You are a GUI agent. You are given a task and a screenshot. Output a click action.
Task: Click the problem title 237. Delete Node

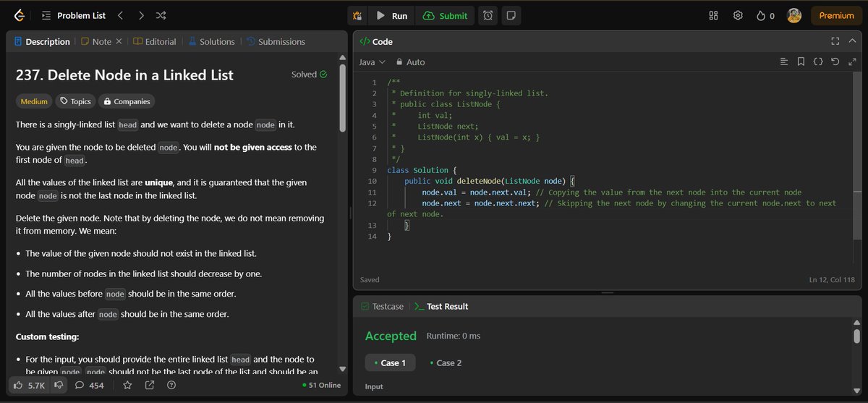[x=124, y=75]
